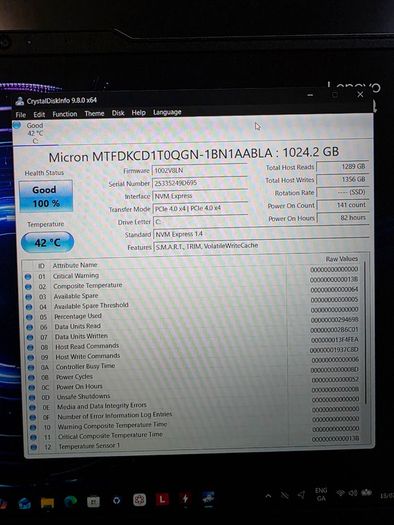Open the volume speaker tray icon
394x525 pixels.
tap(353, 493)
